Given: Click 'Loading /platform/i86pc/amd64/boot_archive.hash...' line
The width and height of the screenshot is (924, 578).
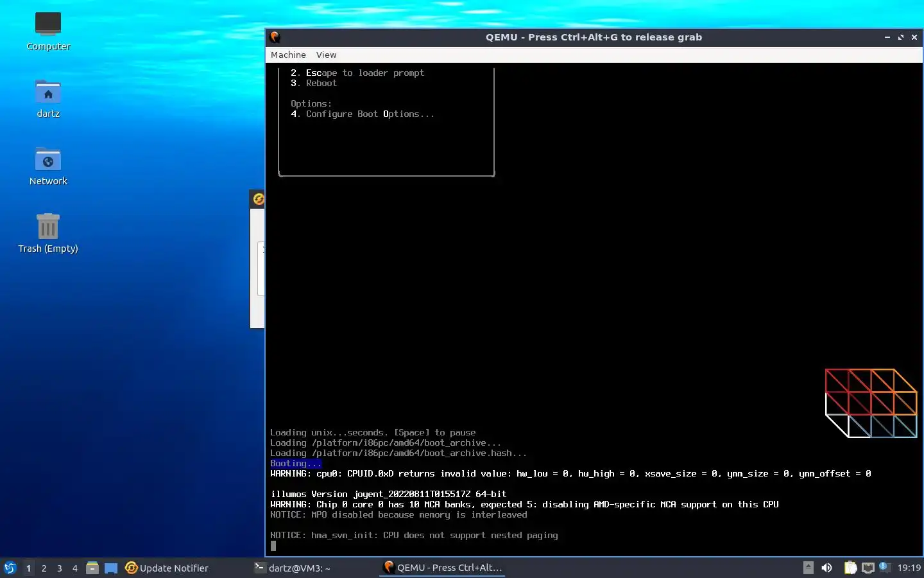Looking at the screenshot, I should click(x=398, y=453).
